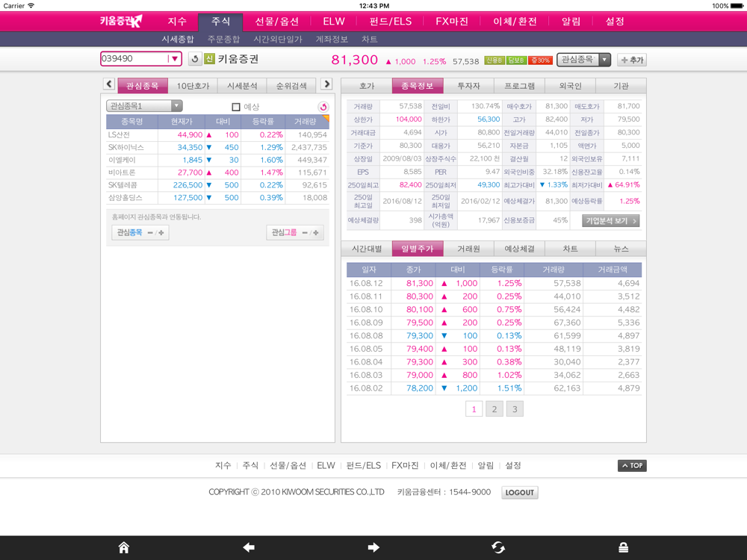The image size is (747, 560).
Task: Switch to the 시세분석 tab
Action: click(242, 86)
